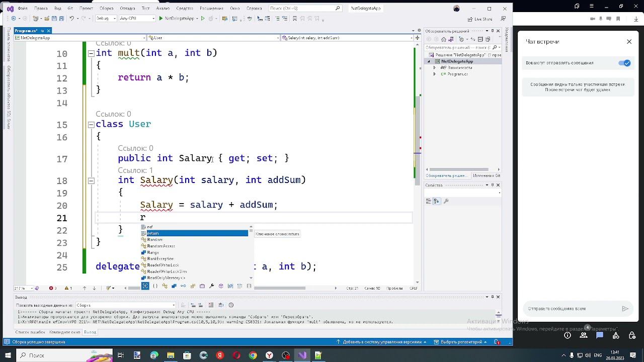Select 'ReaderWriterLock' in the IntelliSense list
The width and height of the screenshot is (644, 362).
coord(194,265)
